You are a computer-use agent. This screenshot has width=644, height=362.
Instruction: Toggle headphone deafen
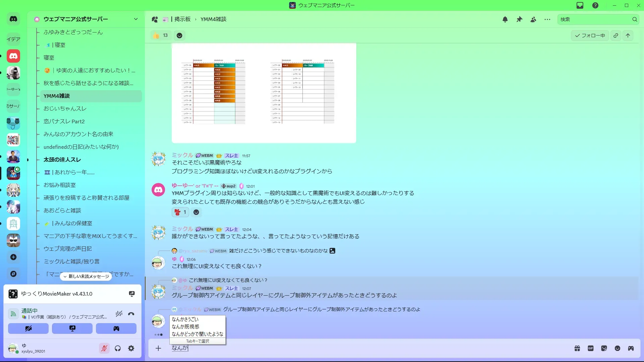[x=118, y=348]
